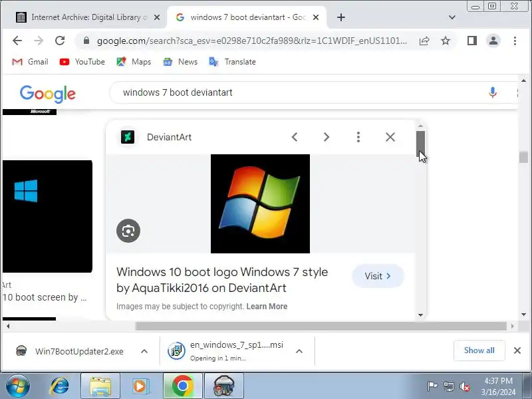Viewport: 532px width, 399px height.
Task: Open YouTube bookmark
Action: [82, 62]
